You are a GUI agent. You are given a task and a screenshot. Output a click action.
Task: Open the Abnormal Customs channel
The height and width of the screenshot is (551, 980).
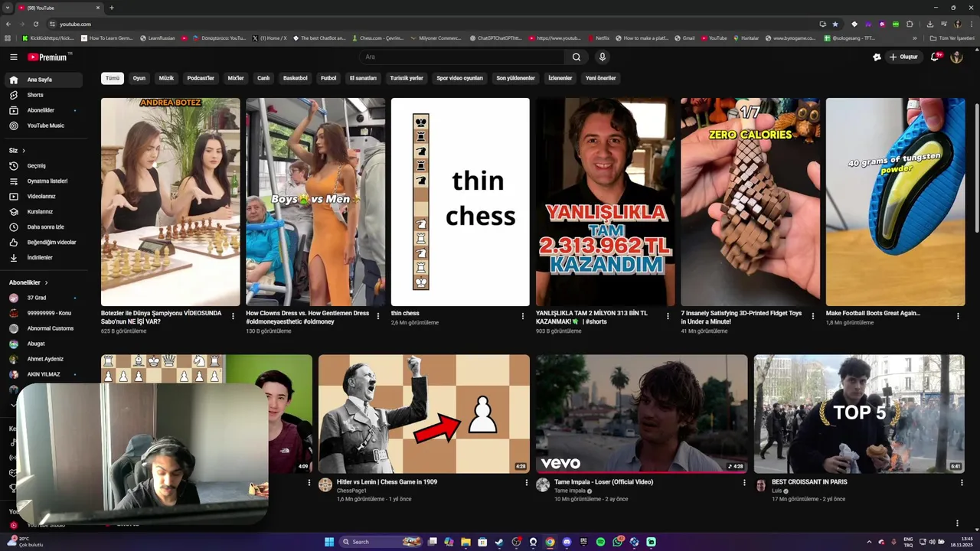(42, 328)
